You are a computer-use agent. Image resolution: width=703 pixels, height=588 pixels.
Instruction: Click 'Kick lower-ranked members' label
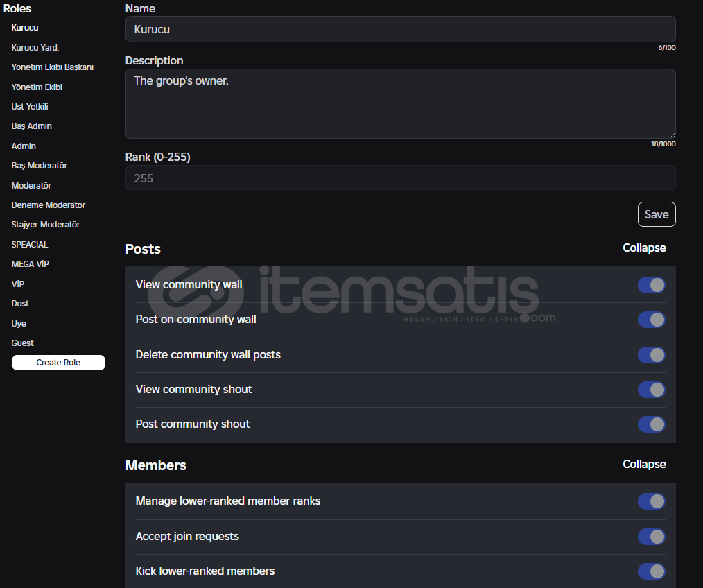pos(205,571)
